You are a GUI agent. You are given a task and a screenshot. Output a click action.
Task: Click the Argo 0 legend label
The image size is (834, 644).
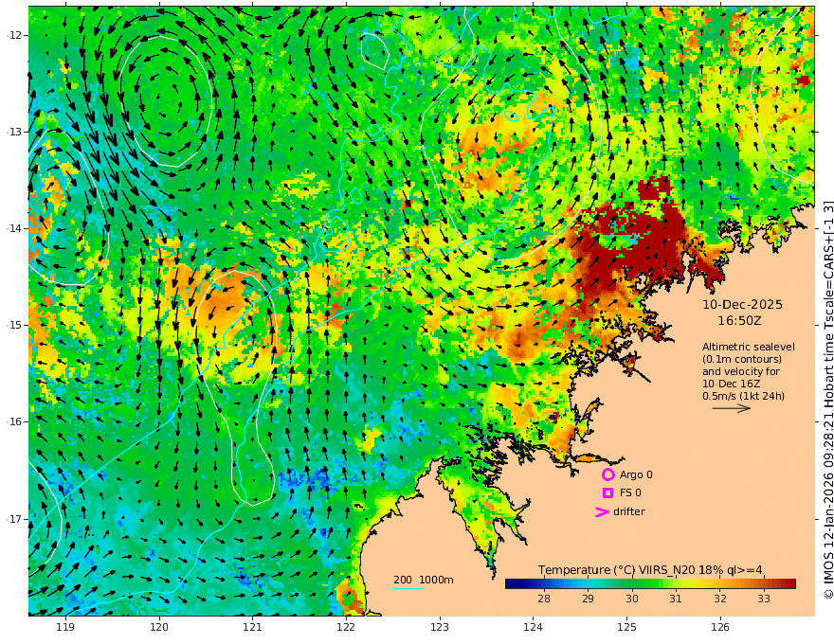pyautogui.click(x=636, y=474)
